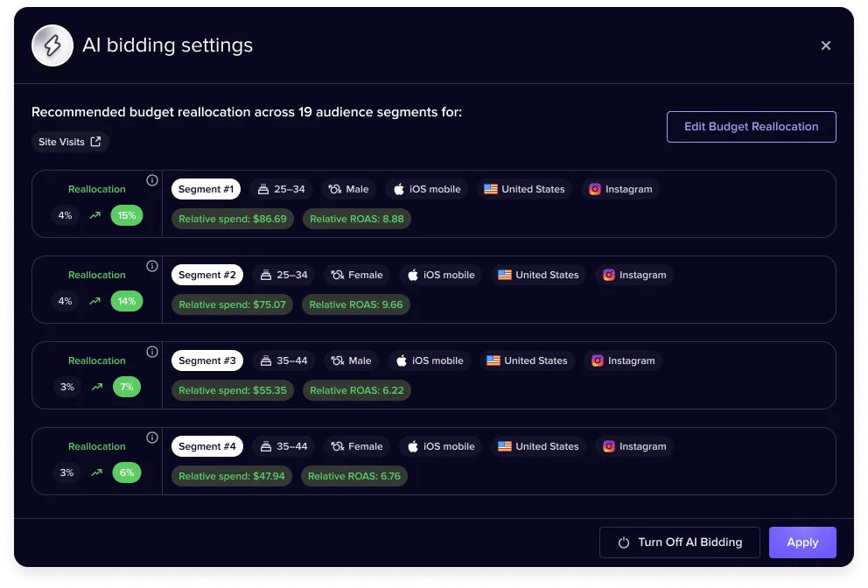Click the Male gender tag in Segment #1

(x=349, y=189)
